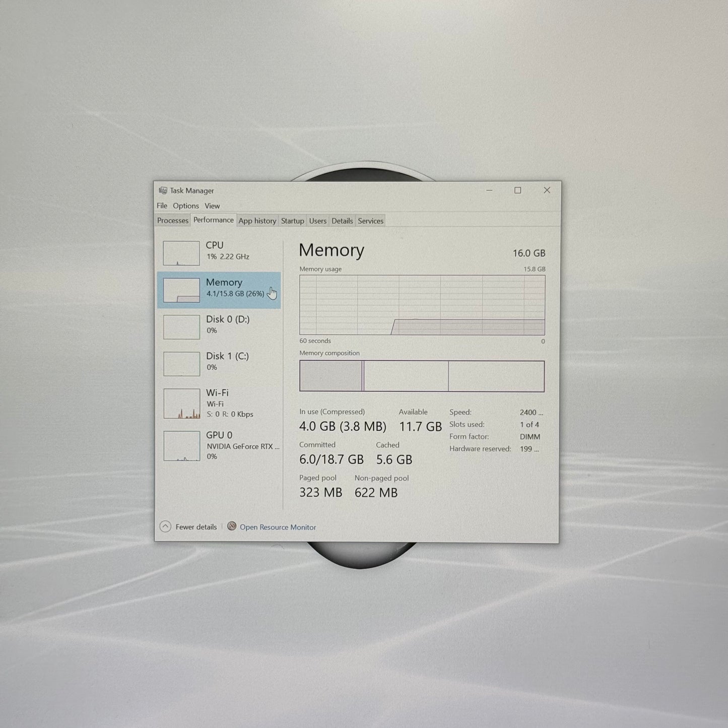Go to the Details tab
The height and width of the screenshot is (728, 728).
click(342, 221)
